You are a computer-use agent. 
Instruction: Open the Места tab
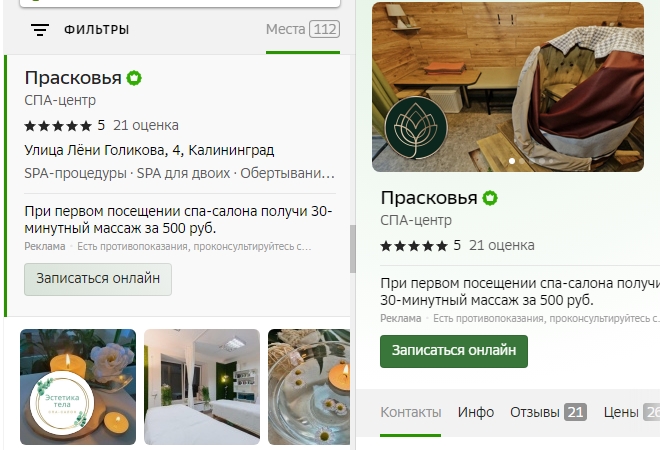[303, 29]
